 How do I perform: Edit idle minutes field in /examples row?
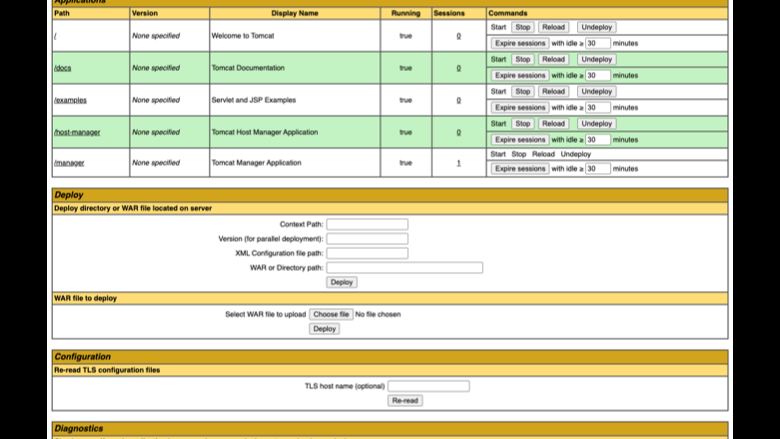pyautogui.click(x=597, y=107)
